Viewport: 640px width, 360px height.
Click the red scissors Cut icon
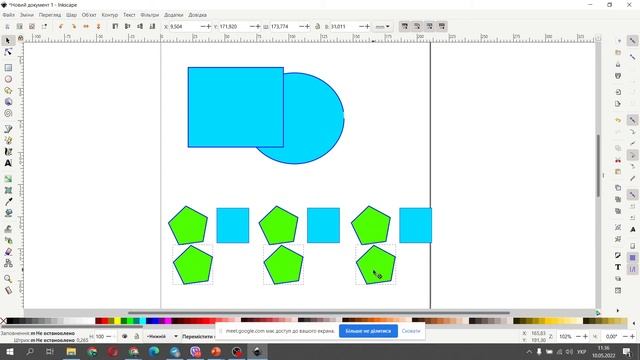[x=618, y=160]
